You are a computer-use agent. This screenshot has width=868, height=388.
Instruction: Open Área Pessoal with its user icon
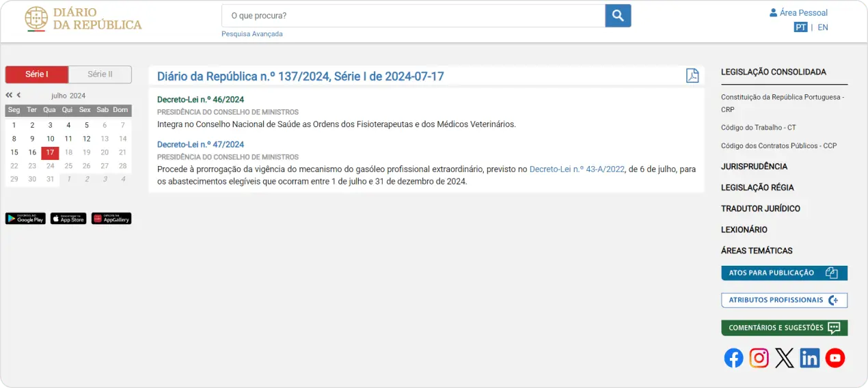798,12
